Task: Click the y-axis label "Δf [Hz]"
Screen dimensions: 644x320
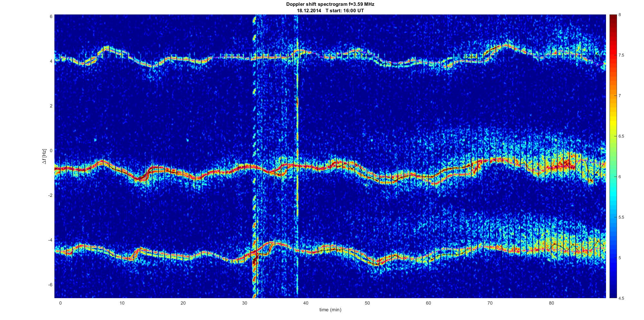Action: 44,156
